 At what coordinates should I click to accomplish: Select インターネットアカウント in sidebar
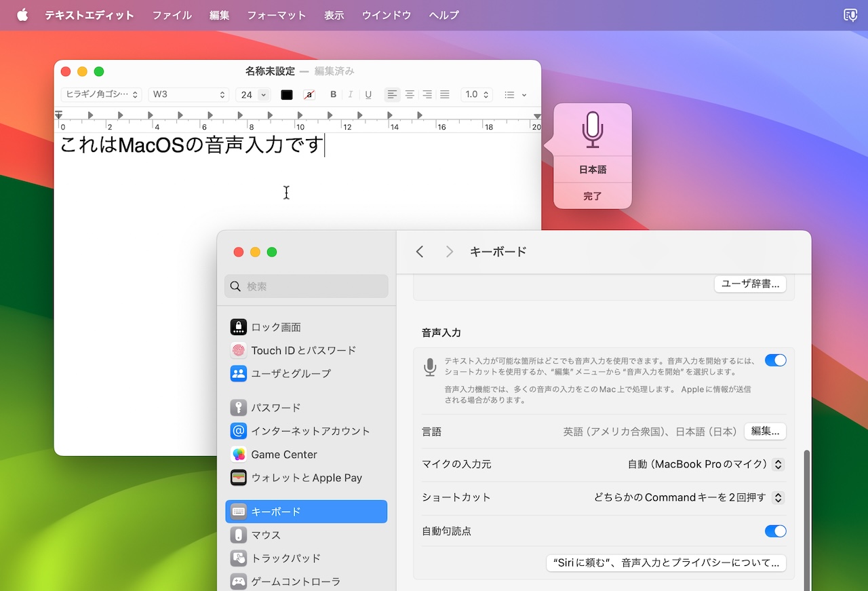(x=307, y=431)
